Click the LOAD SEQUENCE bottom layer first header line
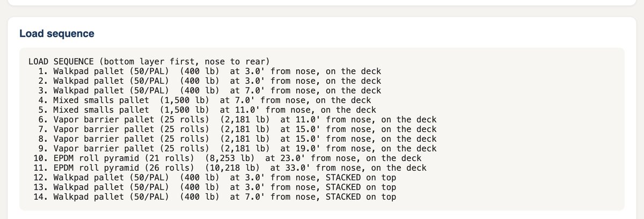Viewport: 644px width, 219px height. (x=149, y=61)
